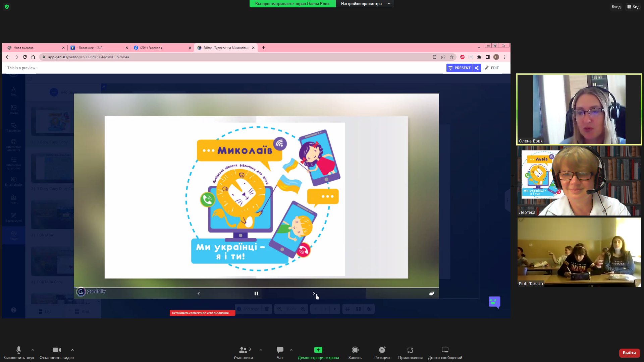This screenshot has width=644, height=362.
Task: Expand audio options arrow next to microphone
Action: pos(33,350)
